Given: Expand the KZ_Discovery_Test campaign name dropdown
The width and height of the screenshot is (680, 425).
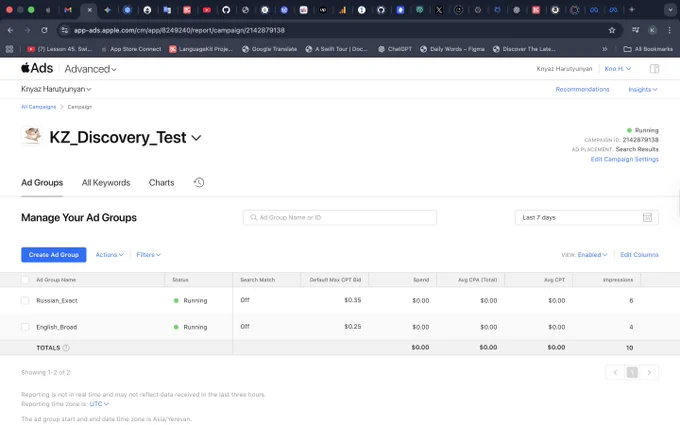Looking at the screenshot, I should click(x=196, y=138).
